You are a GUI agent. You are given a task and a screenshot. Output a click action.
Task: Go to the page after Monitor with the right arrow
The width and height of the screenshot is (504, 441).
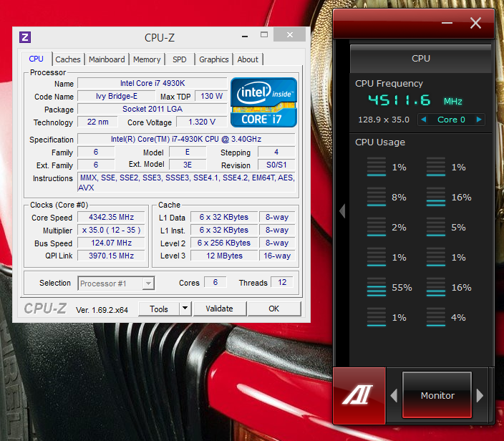point(480,395)
